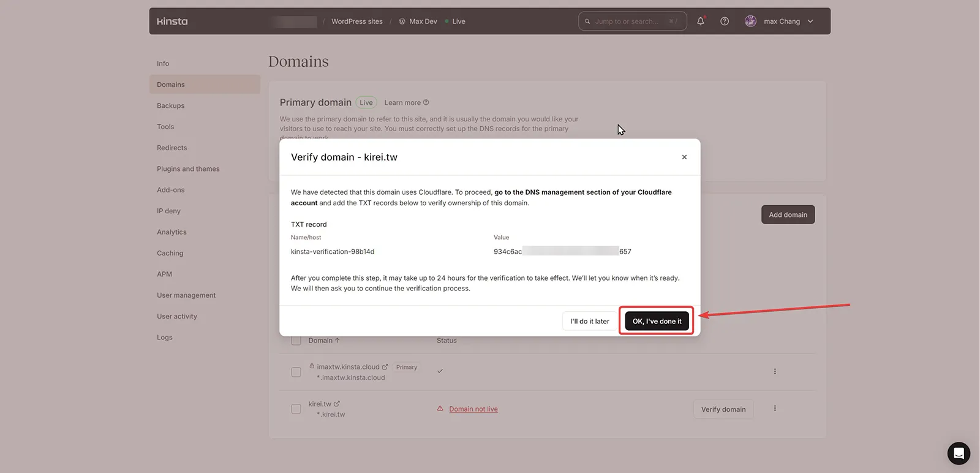Check the kirei.tw row checkbox

pos(296,409)
